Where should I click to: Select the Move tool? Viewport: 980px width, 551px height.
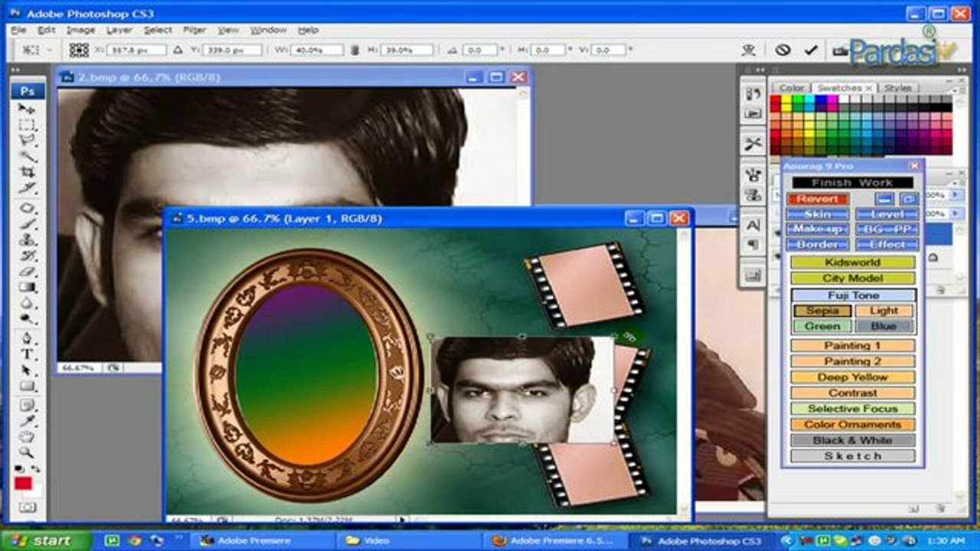[28, 110]
